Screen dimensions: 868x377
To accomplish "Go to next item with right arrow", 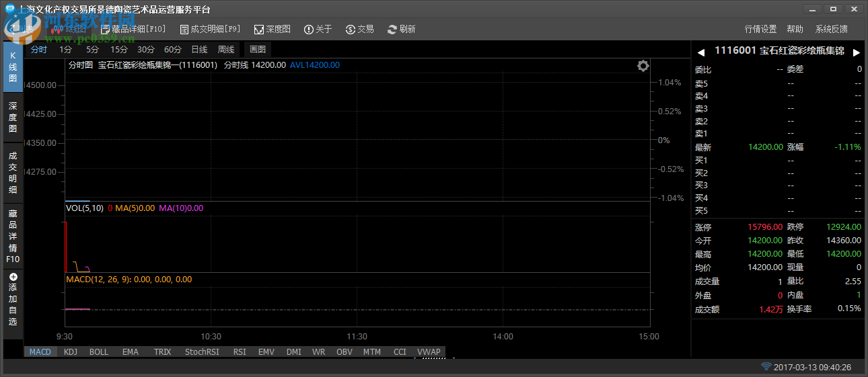I will click(x=857, y=52).
